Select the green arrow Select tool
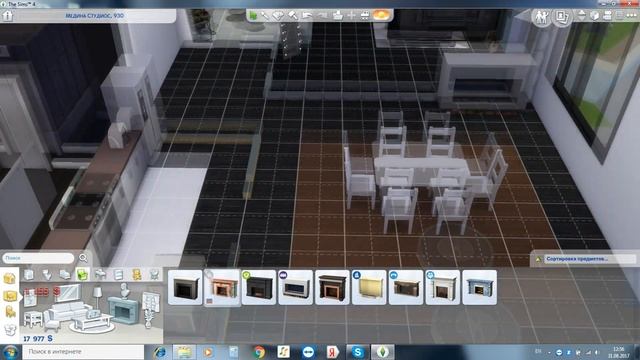 point(253,16)
